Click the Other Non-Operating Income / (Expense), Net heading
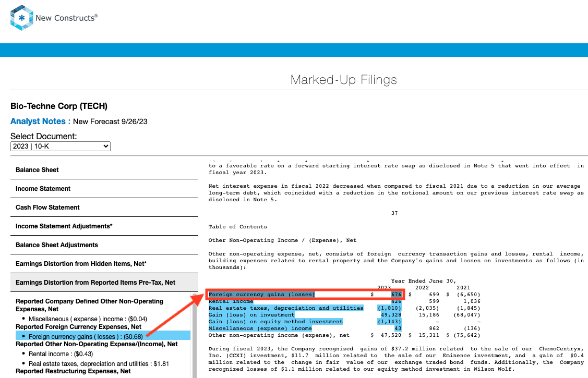Screen dimensions: 588x378 coord(282,240)
